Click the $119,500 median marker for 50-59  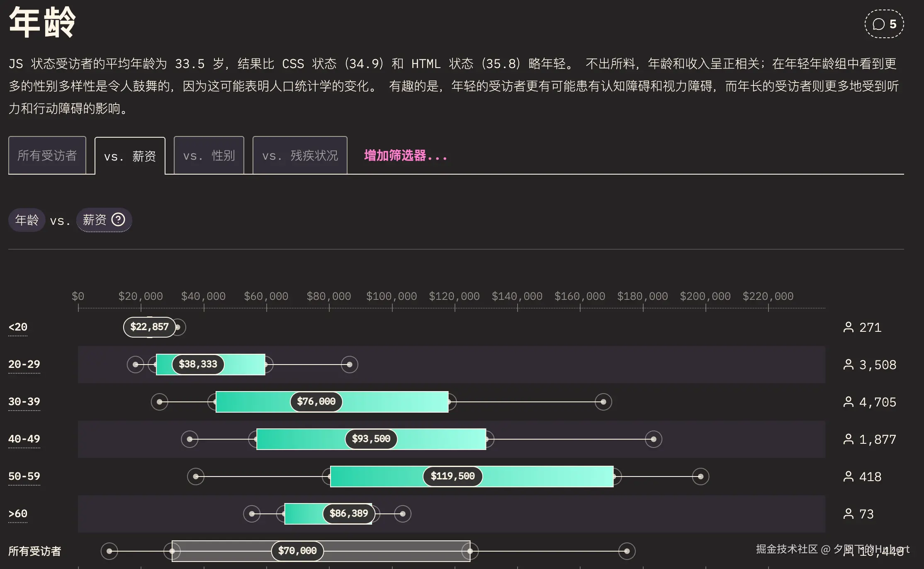pyautogui.click(x=452, y=476)
